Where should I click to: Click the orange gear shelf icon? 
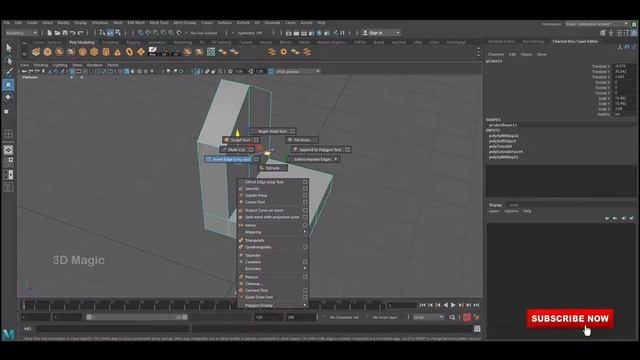click(x=283, y=52)
